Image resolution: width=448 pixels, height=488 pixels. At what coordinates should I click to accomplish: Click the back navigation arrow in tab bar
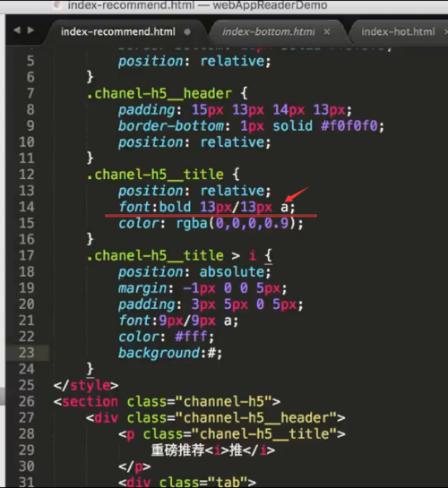pyautogui.click(x=17, y=30)
